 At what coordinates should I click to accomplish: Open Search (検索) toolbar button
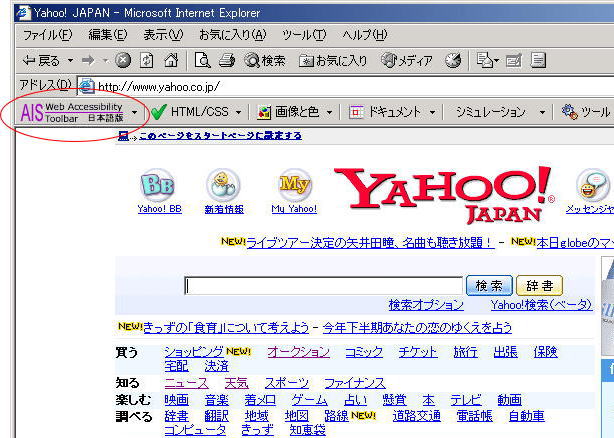point(265,60)
